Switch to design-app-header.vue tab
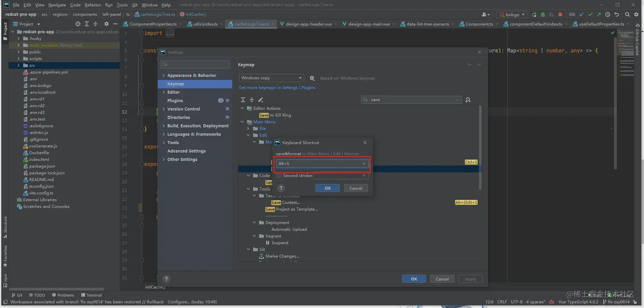This screenshot has width=644, height=308. [309, 24]
